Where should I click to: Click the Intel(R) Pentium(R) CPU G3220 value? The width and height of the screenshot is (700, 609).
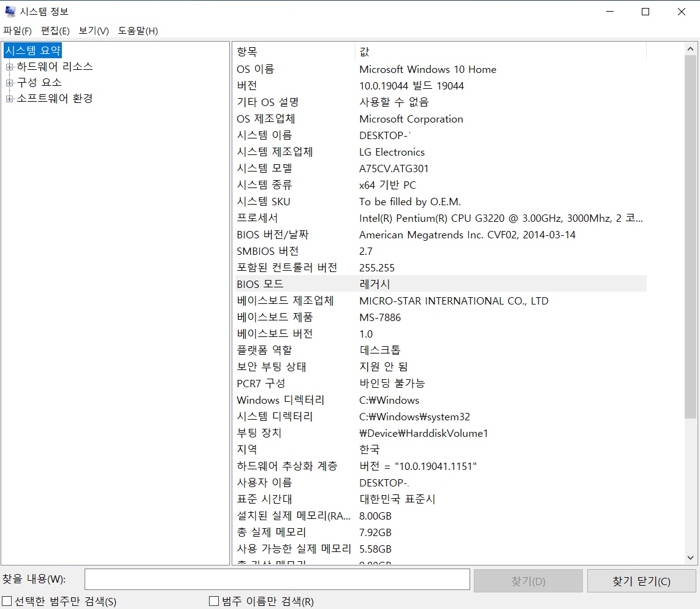tap(501, 217)
